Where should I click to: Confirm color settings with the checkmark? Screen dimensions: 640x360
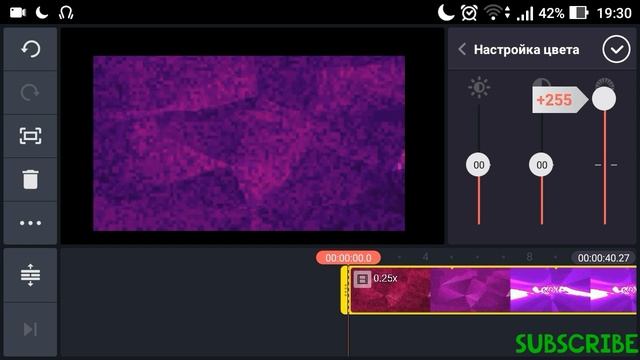pyautogui.click(x=616, y=49)
